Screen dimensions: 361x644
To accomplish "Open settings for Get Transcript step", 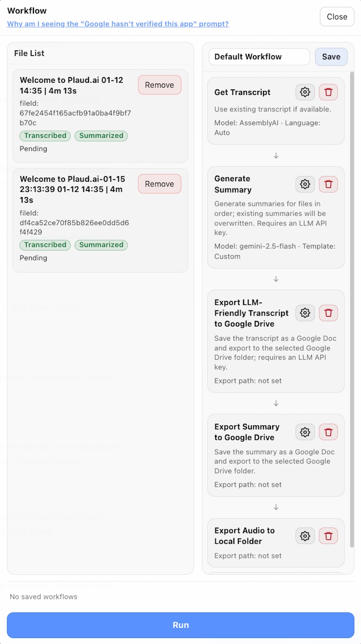I will pyautogui.click(x=305, y=92).
